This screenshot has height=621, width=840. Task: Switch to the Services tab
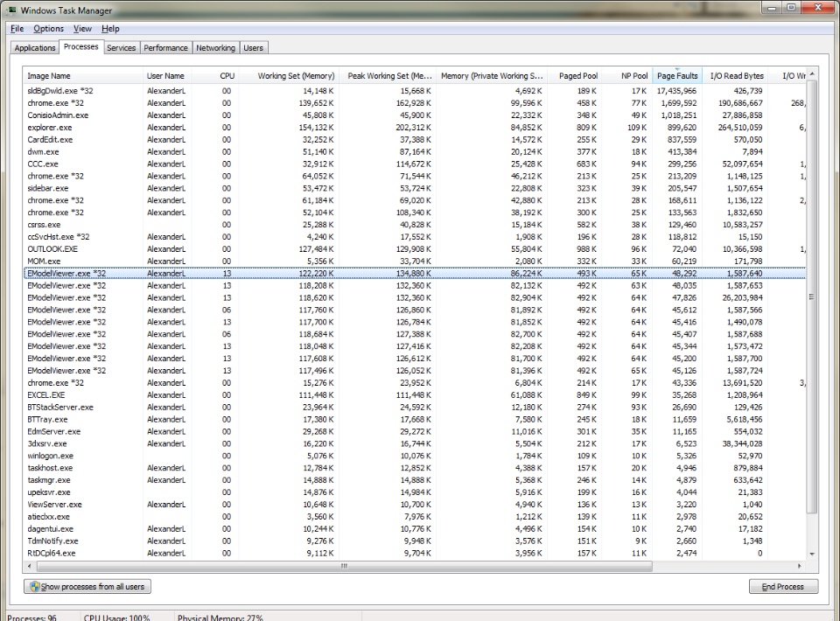[121, 47]
